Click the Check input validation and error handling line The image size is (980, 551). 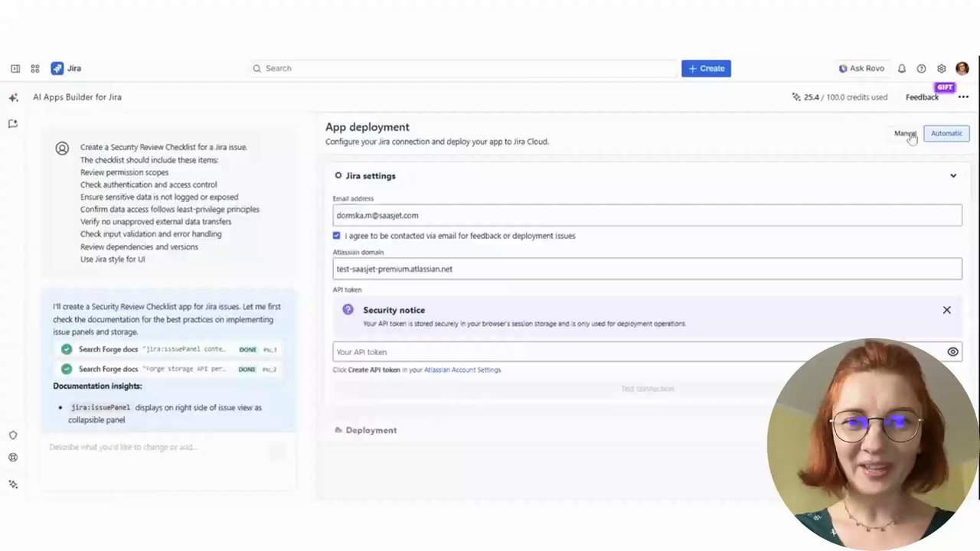click(151, 234)
